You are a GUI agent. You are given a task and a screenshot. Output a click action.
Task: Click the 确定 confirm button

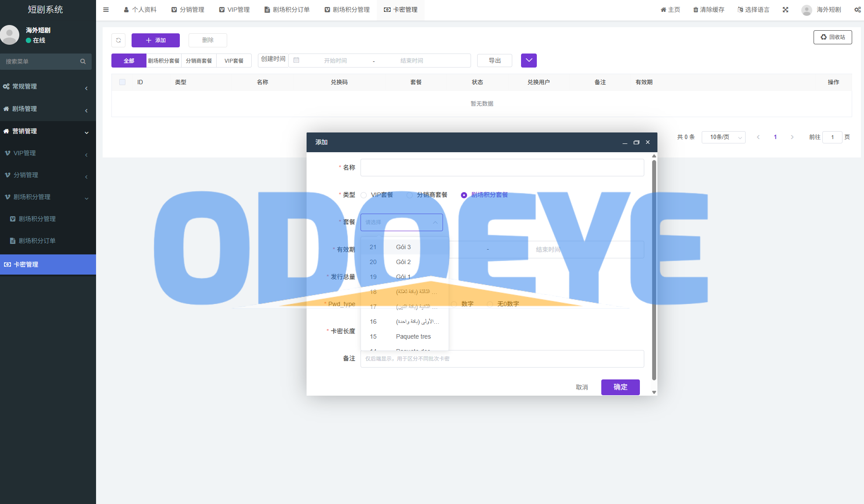point(620,387)
